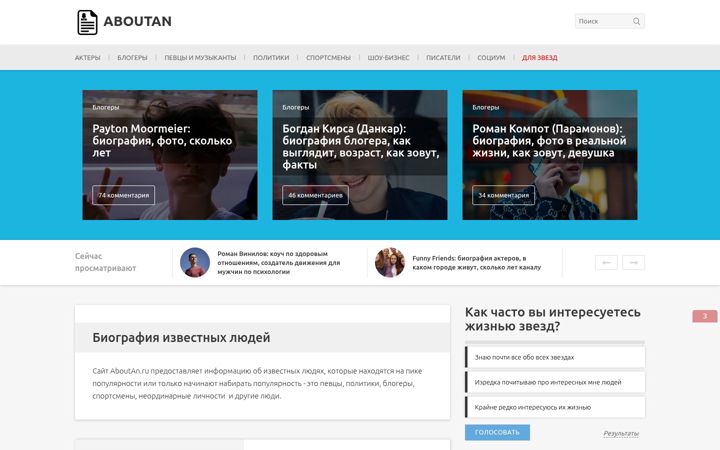Click the 46 комментариев button

tap(315, 195)
